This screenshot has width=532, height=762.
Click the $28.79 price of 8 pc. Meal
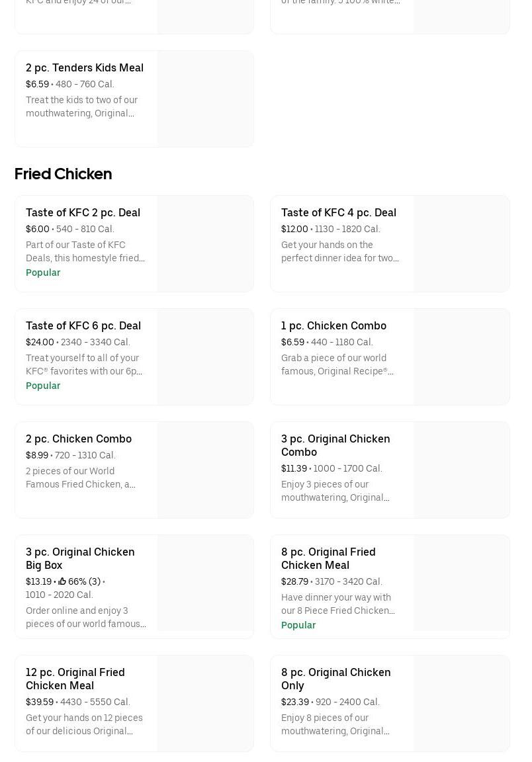[x=294, y=581]
